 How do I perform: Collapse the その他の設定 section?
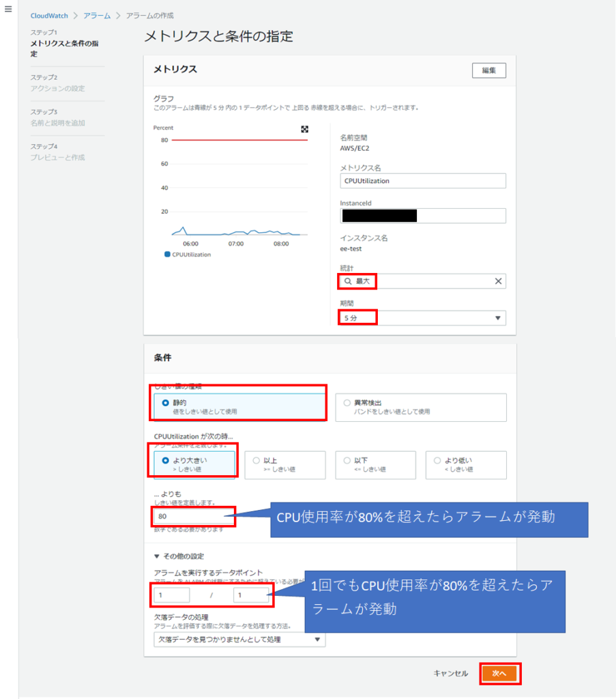[179, 556]
